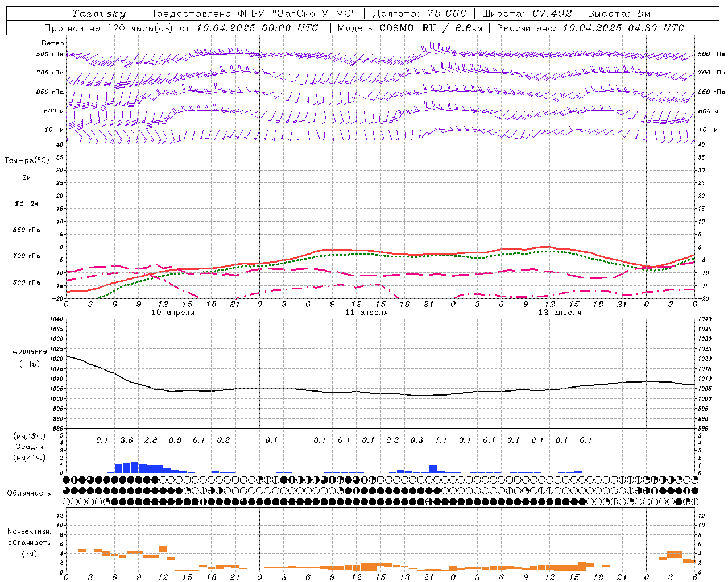Click the (мм/3ч.) precipitation unit label
Image resolution: width=728 pixels, height=582 pixels.
coord(30,436)
